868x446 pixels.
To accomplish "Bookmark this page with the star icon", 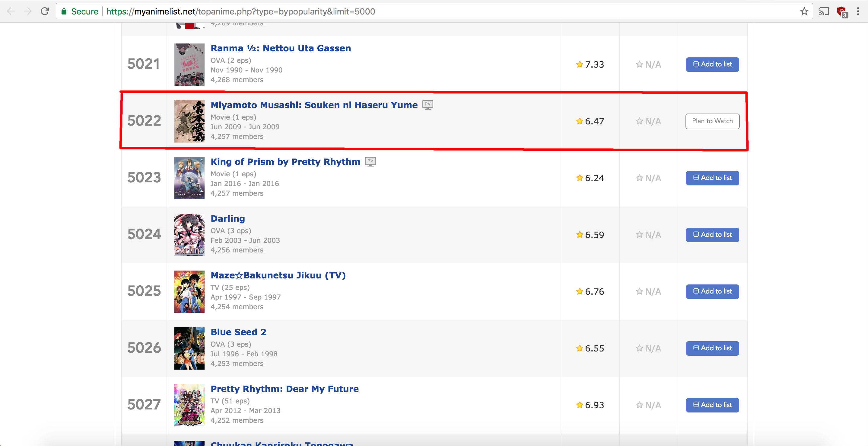I will (x=804, y=11).
